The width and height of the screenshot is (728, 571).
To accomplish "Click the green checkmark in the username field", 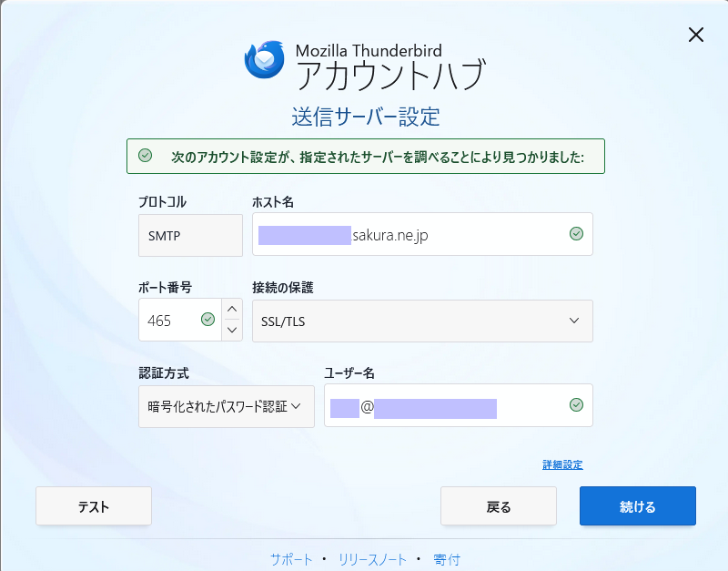I will tap(576, 405).
